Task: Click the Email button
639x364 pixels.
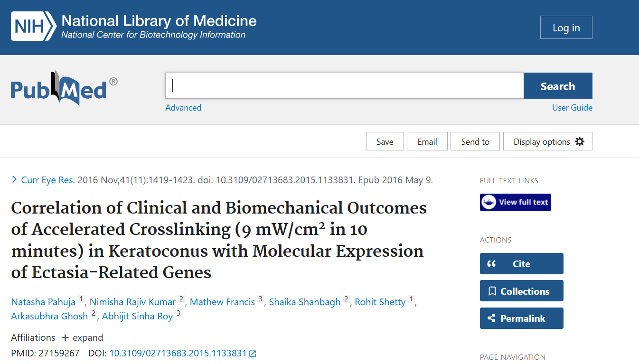Action: 427,141
